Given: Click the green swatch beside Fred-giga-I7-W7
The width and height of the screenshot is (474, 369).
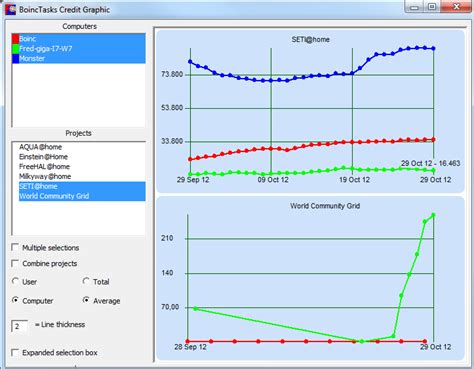Looking at the screenshot, I should click(15, 49).
